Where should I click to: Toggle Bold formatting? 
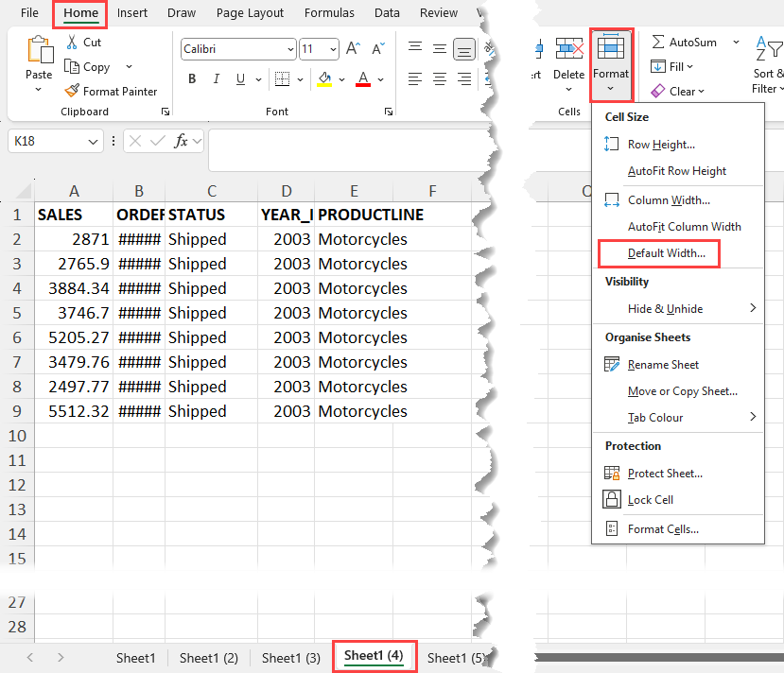[192, 79]
